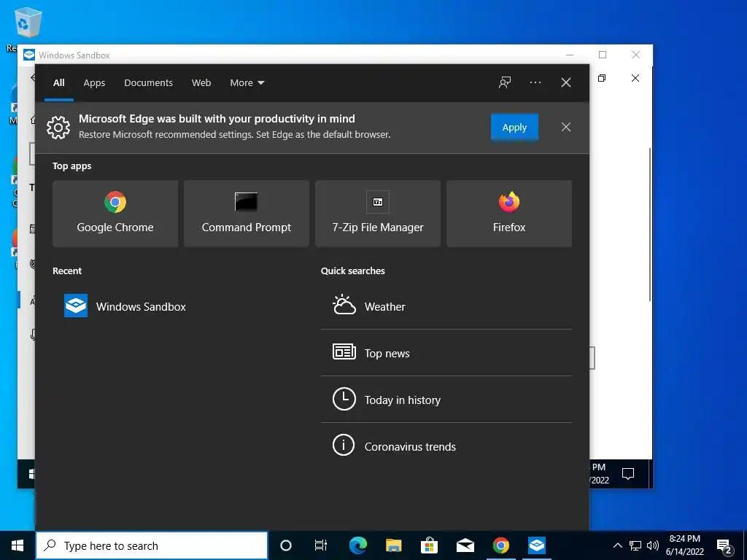Click the scrollbar in the Sandbox window
Screen dimensions: 747x560
point(650,224)
